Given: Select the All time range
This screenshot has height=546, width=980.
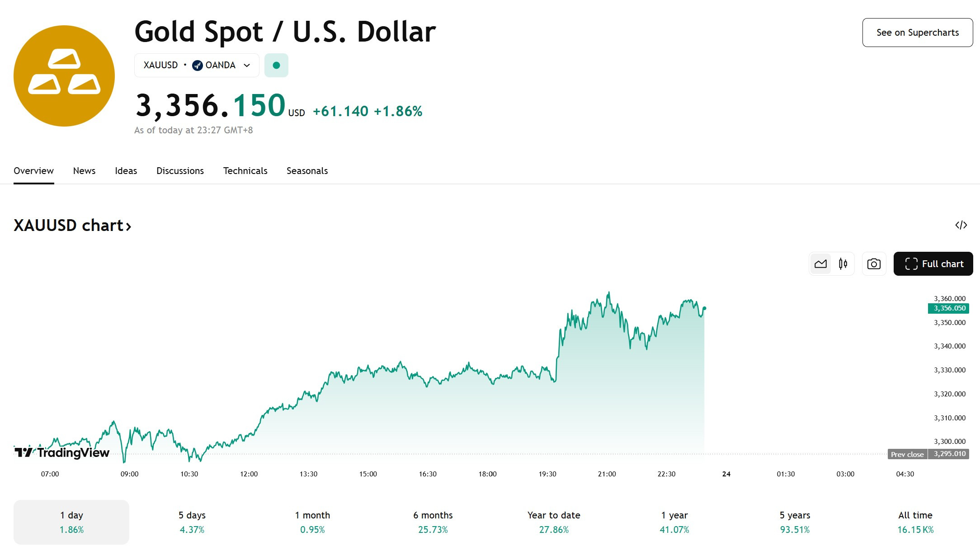Looking at the screenshot, I should 915,522.
